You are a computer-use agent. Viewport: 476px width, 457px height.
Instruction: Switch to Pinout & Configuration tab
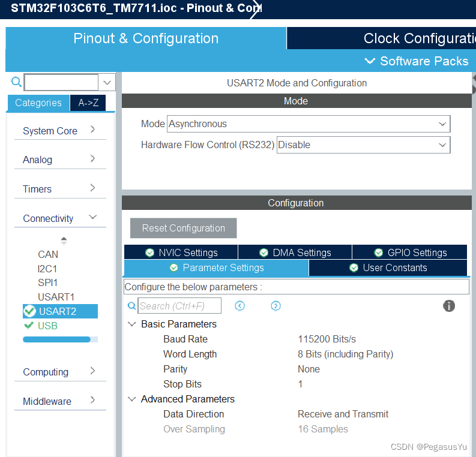pos(146,38)
